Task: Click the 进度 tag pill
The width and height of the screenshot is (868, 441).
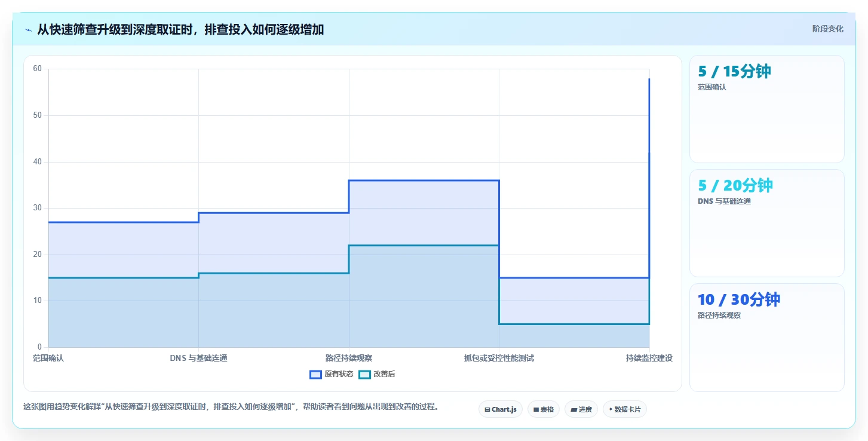Action: pos(581,409)
